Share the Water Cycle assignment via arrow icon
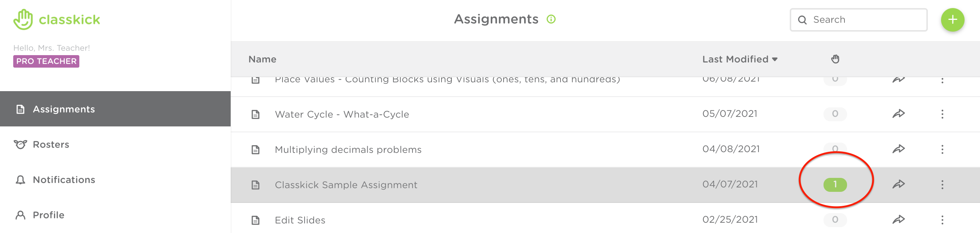The width and height of the screenshot is (980, 233). pos(898,114)
